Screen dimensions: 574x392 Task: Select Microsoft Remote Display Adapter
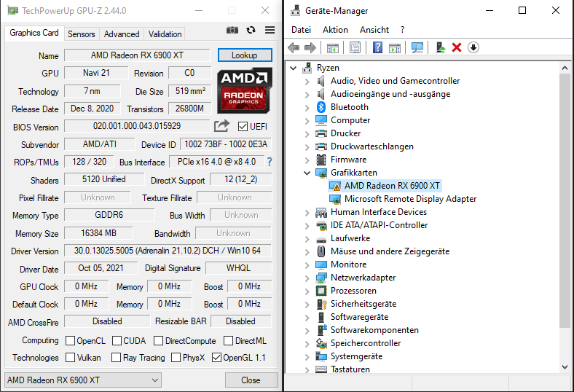(410, 199)
